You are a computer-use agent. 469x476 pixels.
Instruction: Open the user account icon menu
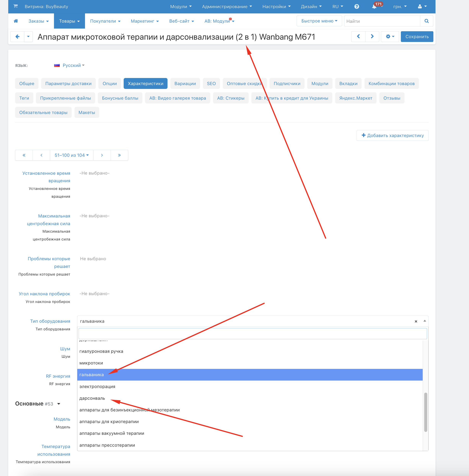(x=422, y=7)
